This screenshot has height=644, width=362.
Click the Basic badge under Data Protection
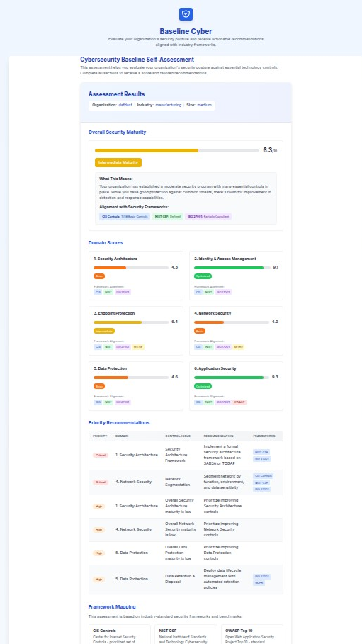tap(99, 386)
